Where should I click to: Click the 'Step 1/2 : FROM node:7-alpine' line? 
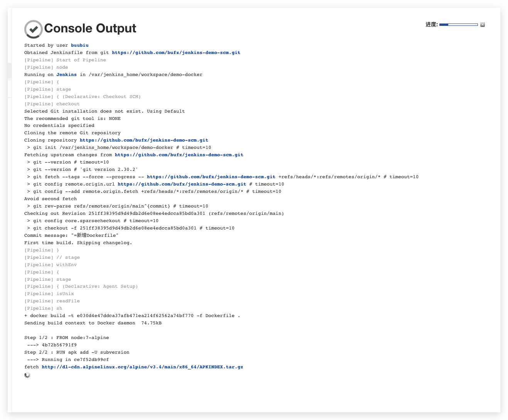pyautogui.click(x=66, y=337)
